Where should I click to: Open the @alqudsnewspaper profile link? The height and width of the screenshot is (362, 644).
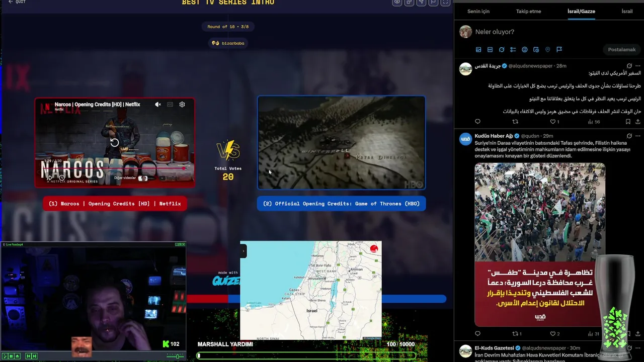[x=530, y=66]
